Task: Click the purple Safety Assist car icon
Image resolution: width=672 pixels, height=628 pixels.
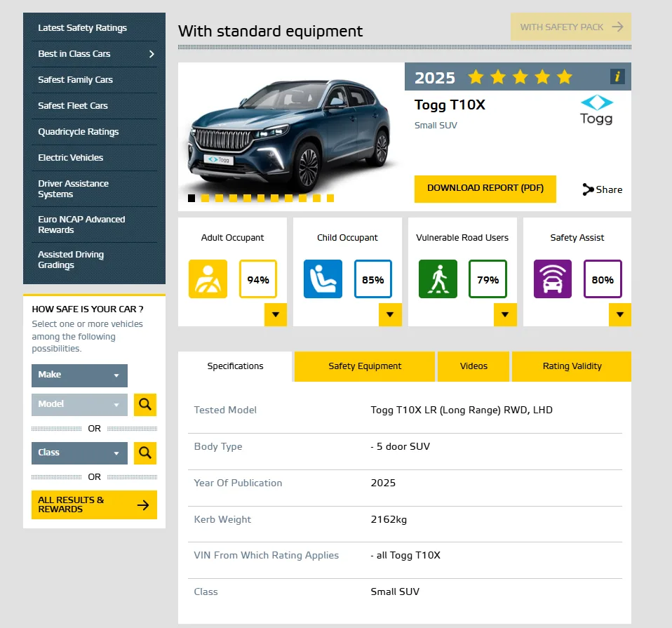Action: pyautogui.click(x=553, y=279)
